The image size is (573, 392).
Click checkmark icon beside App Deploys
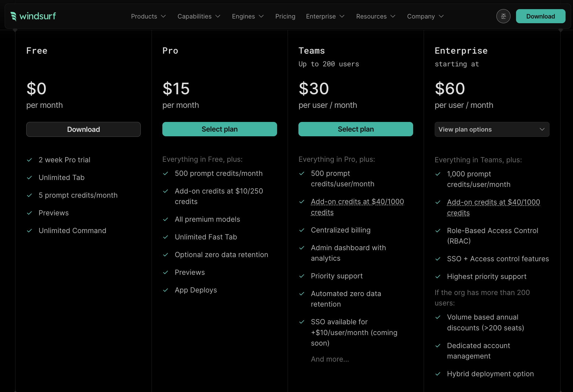coord(166,290)
